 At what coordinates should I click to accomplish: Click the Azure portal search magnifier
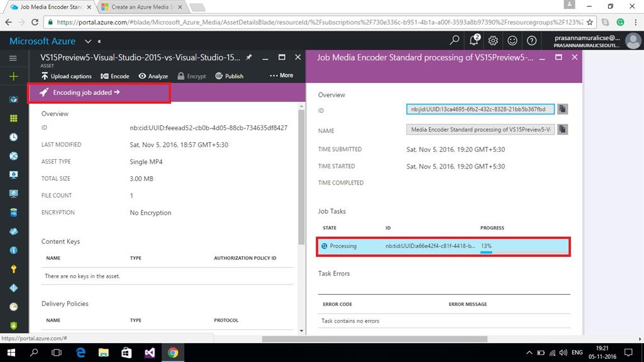(x=454, y=40)
